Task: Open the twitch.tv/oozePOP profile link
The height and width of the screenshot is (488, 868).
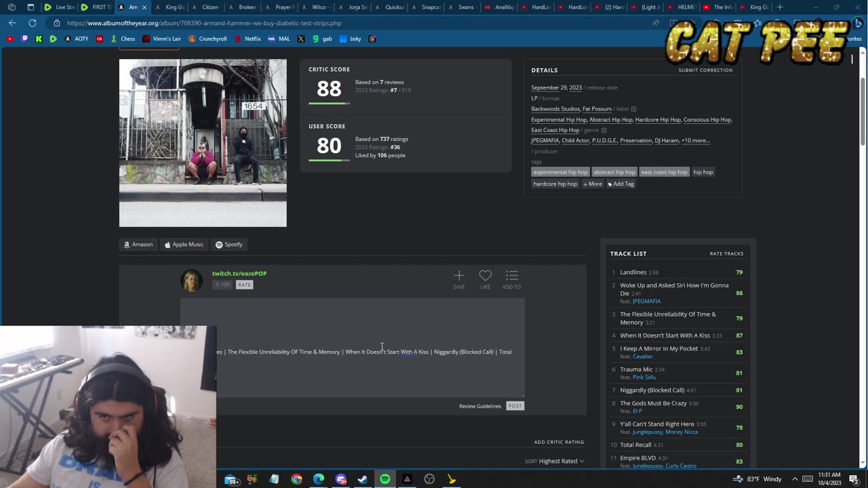Action: pyautogui.click(x=239, y=273)
